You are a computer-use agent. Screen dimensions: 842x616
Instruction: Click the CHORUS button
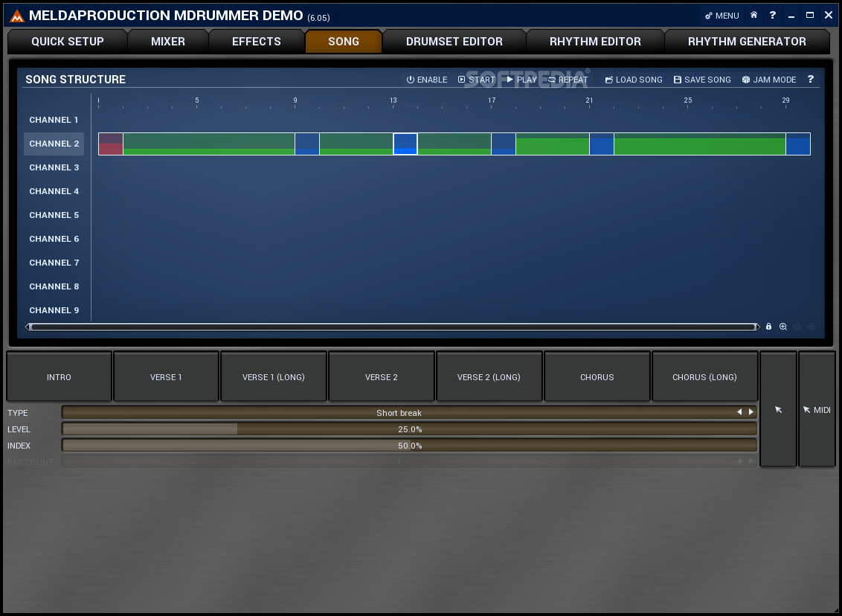[x=597, y=377]
